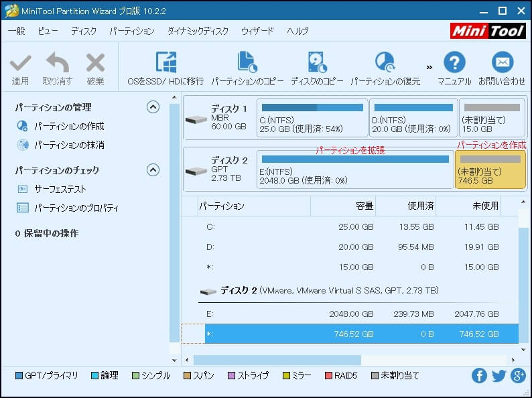The width and height of the screenshot is (532, 398).
Task: Click partition list horizontal scrollbar thumb
Action: coord(277,360)
